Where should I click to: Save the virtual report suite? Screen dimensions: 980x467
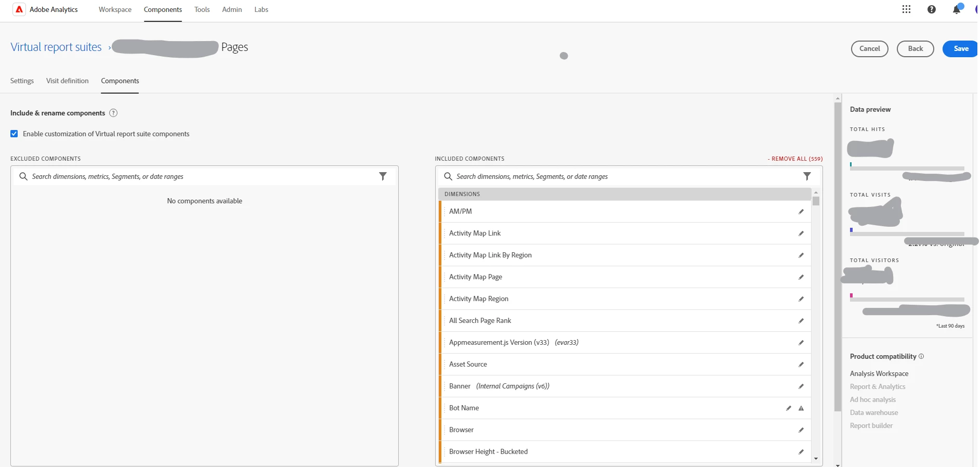[x=961, y=48]
